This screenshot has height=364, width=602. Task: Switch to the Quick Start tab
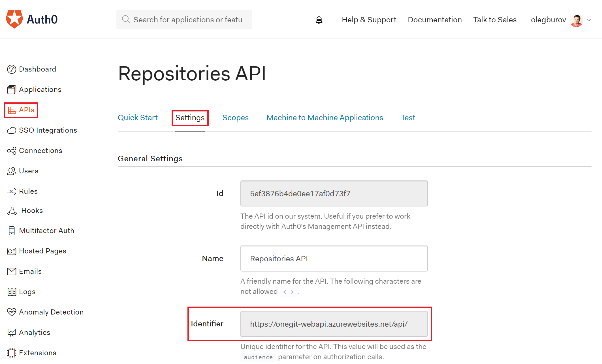[138, 118]
